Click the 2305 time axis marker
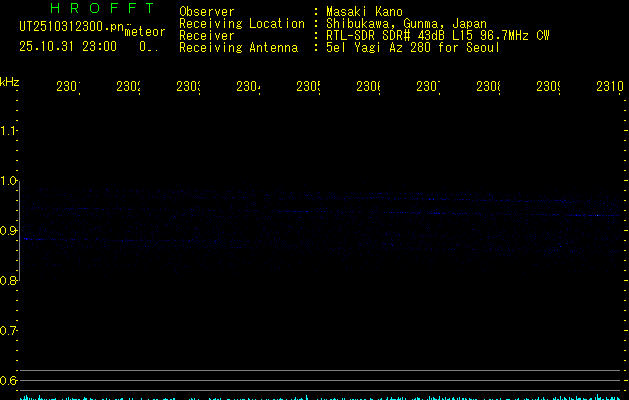 pos(308,87)
